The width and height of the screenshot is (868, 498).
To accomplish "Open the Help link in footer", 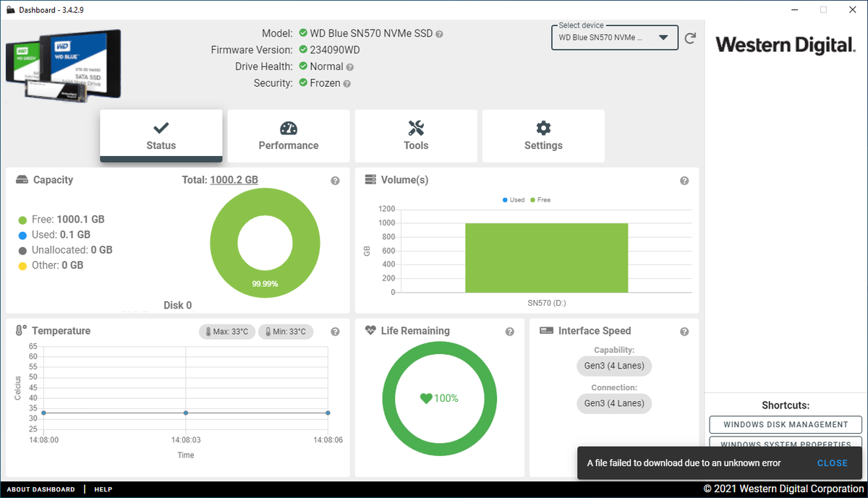I will point(103,489).
